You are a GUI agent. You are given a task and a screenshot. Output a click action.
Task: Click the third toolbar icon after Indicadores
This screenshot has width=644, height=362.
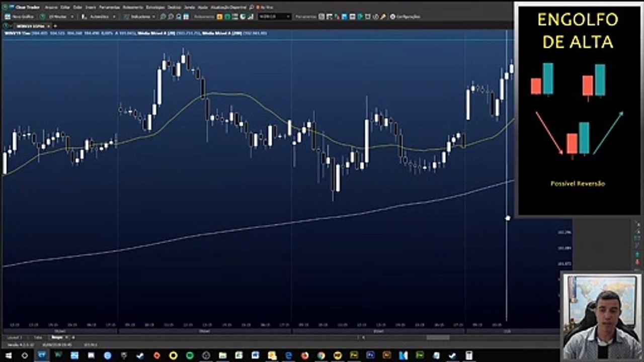pos(179,17)
